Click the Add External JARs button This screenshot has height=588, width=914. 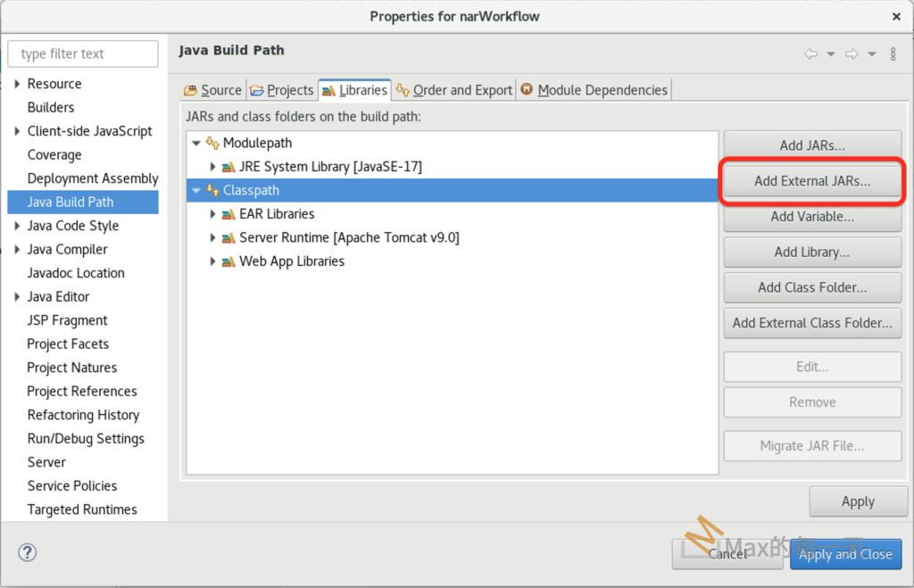[811, 180]
